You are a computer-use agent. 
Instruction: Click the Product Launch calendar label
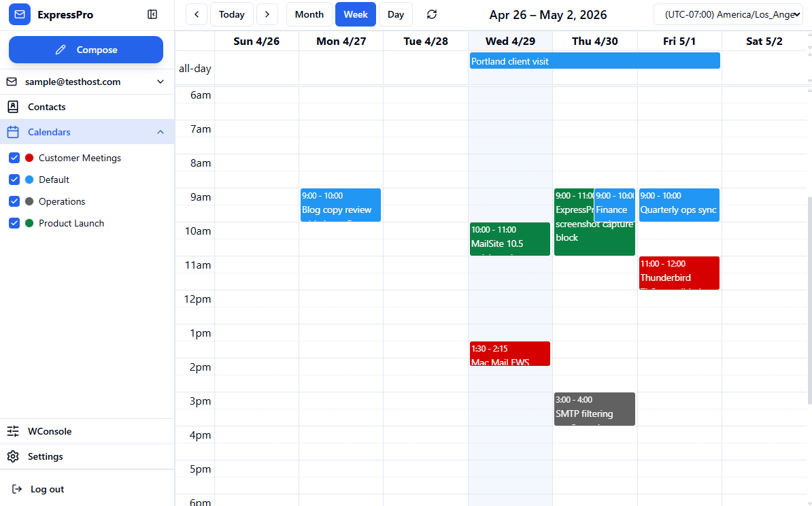tap(71, 223)
